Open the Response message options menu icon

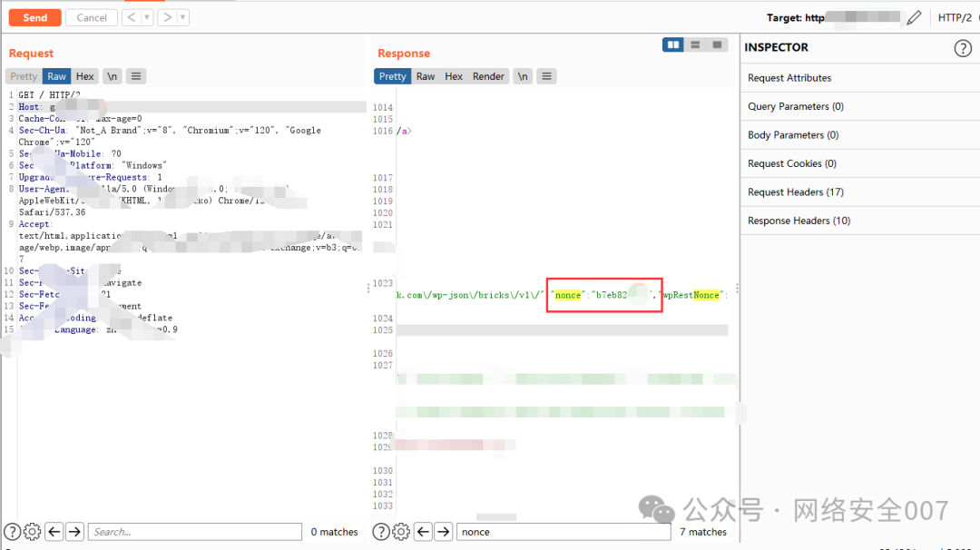pos(546,76)
